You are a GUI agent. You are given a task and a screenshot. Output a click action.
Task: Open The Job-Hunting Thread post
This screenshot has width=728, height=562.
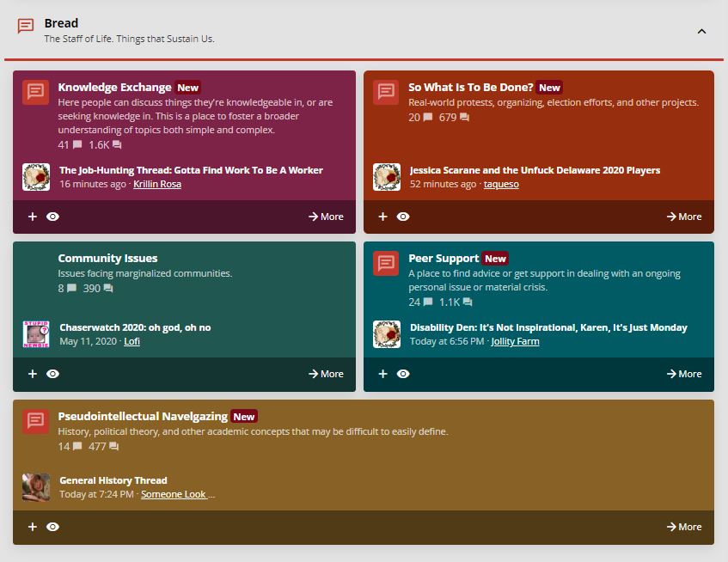click(191, 170)
